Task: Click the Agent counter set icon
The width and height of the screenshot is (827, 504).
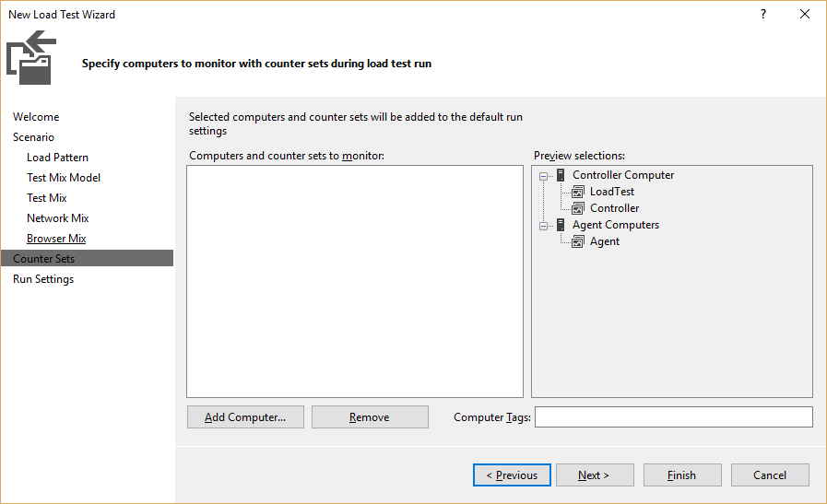Action: [578, 241]
